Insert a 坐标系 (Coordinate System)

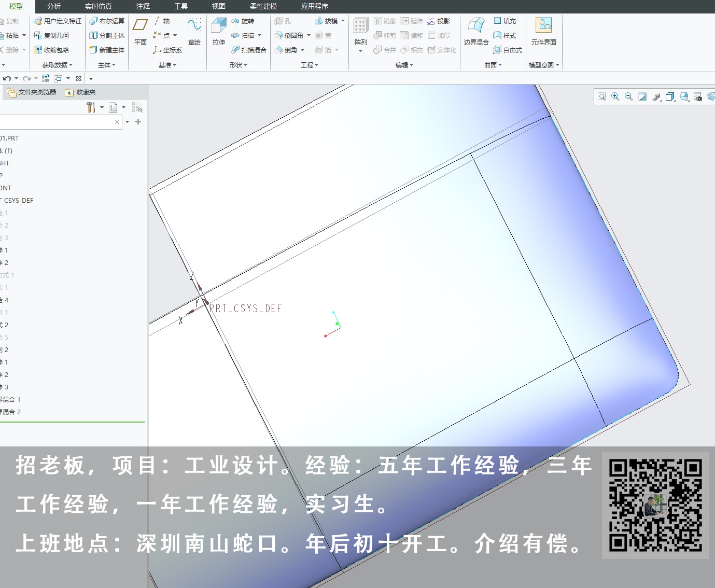167,50
